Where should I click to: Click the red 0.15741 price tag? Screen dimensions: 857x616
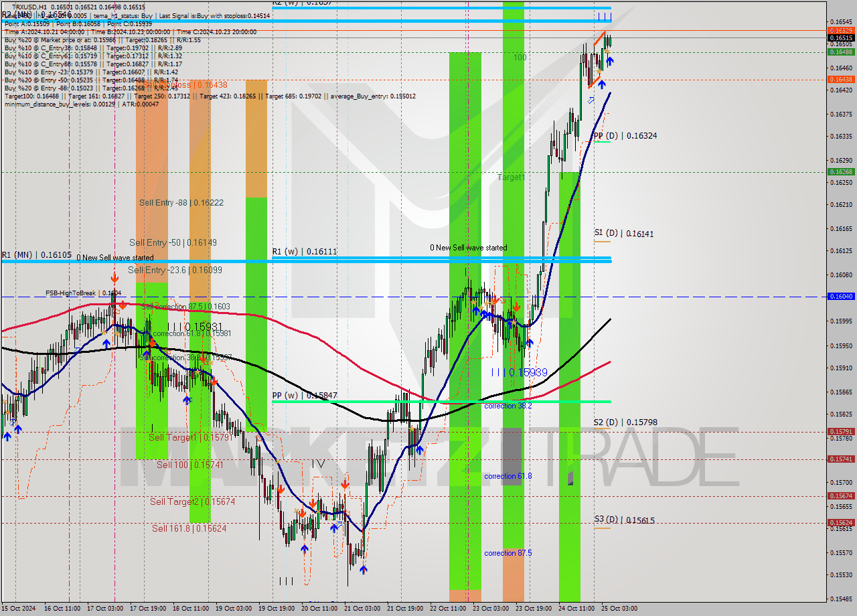[841, 459]
